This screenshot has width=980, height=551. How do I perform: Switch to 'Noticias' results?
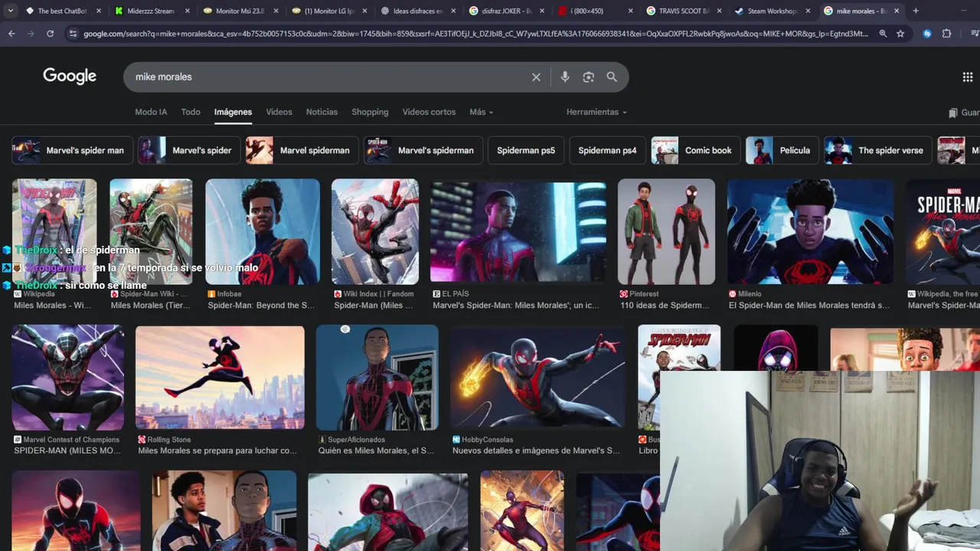point(322,112)
